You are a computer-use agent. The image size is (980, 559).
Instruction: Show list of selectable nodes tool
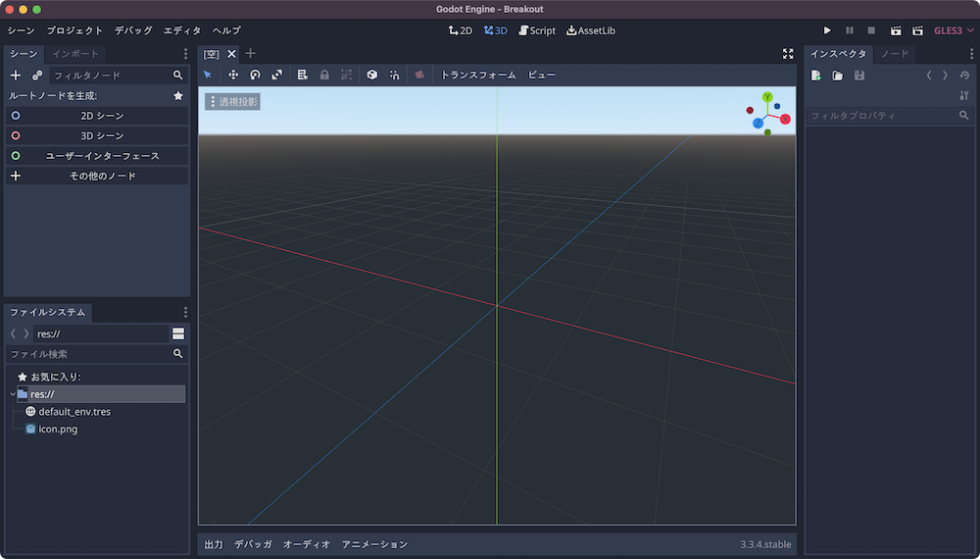pyautogui.click(x=303, y=76)
